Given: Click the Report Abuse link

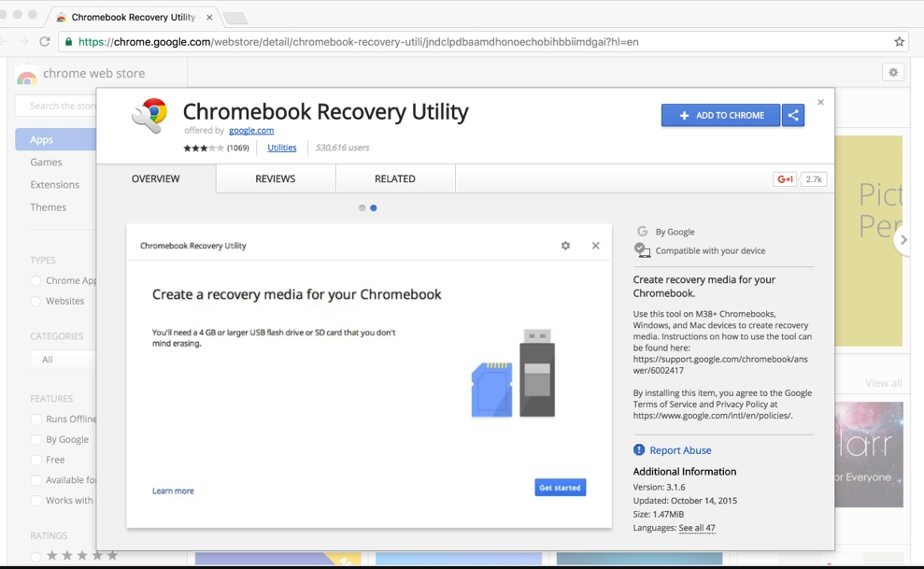Looking at the screenshot, I should pyautogui.click(x=680, y=450).
